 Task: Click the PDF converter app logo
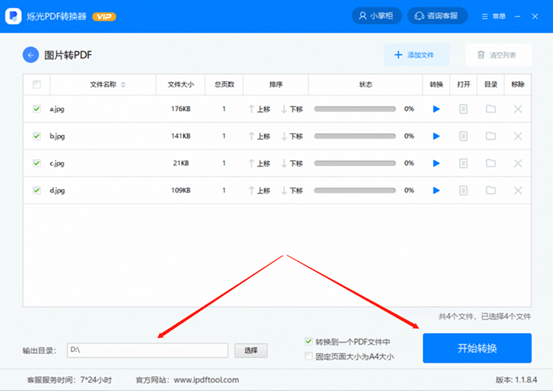point(13,16)
